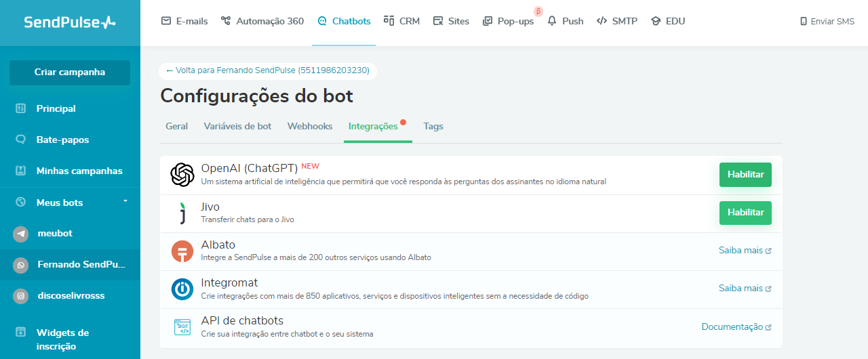Click the OpenAI ChatGPT logo icon
This screenshot has height=359, width=868.
pos(182,175)
